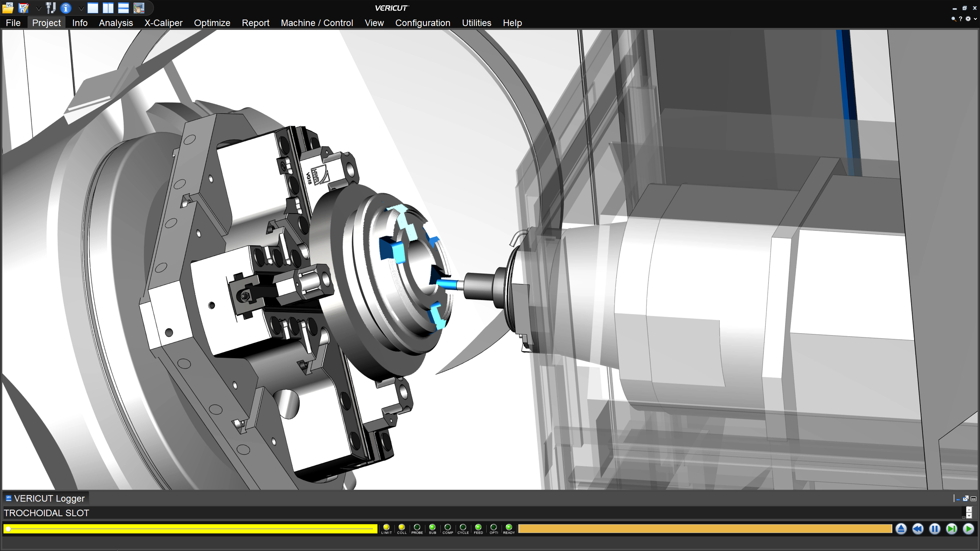Select the side-by-side view layout
This screenshot has height=551, width=980.
[x=108, y=8]
